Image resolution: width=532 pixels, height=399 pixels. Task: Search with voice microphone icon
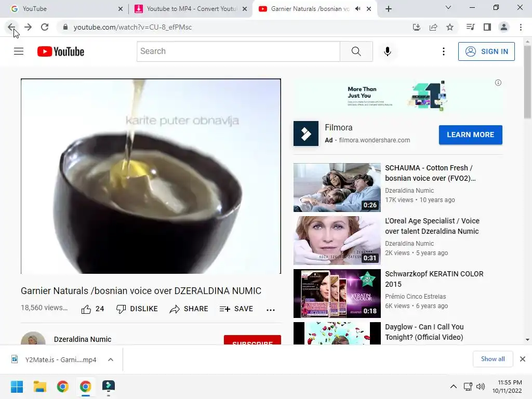coord(387,51)
